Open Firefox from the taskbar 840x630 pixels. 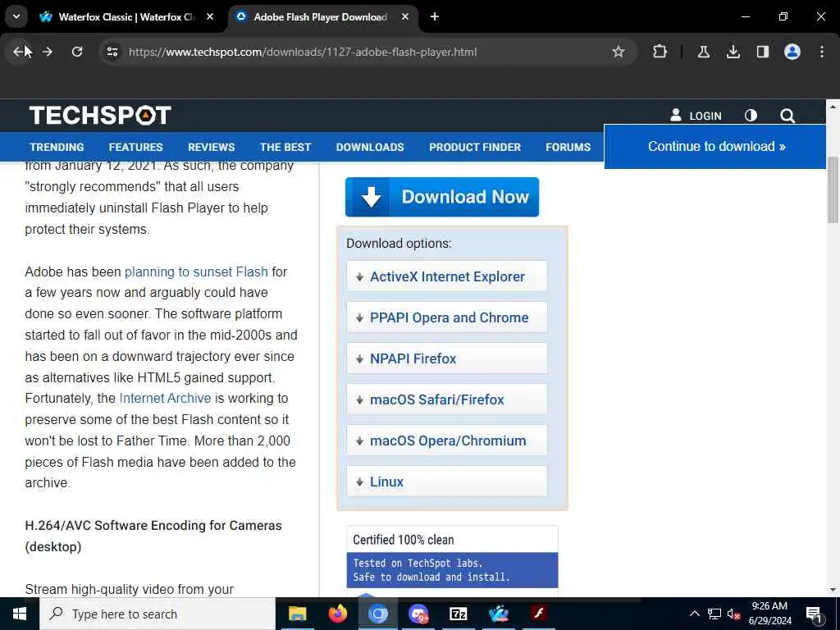click(337, 614)
